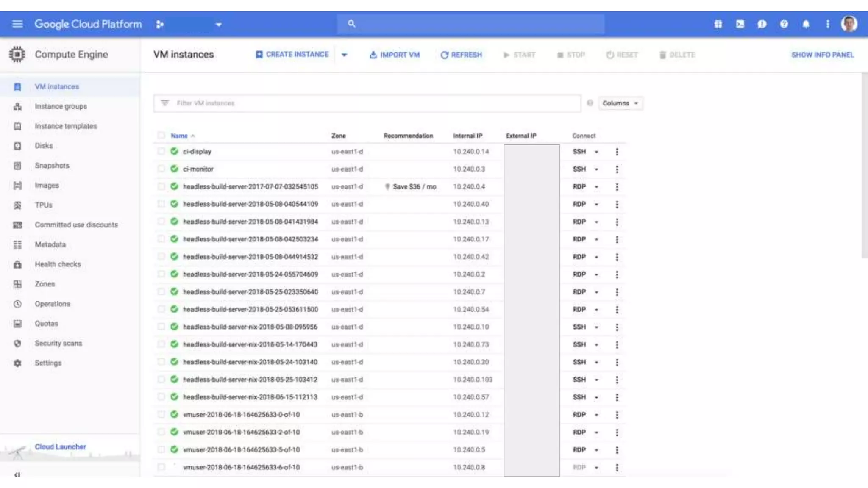Open more actions for ci-display row
Image resolution: width=868 pixels, height=488 pixels.
coord(617,152)
